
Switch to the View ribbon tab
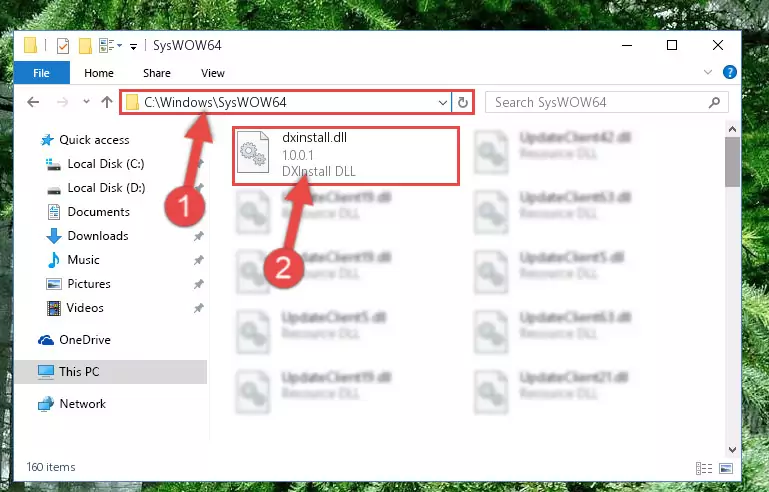click(213, 73)
